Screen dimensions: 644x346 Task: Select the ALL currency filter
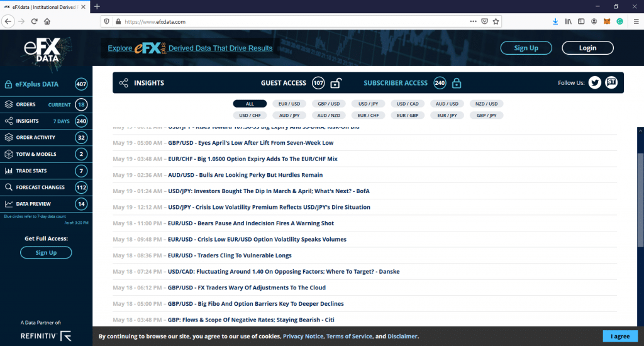point(250,104)
